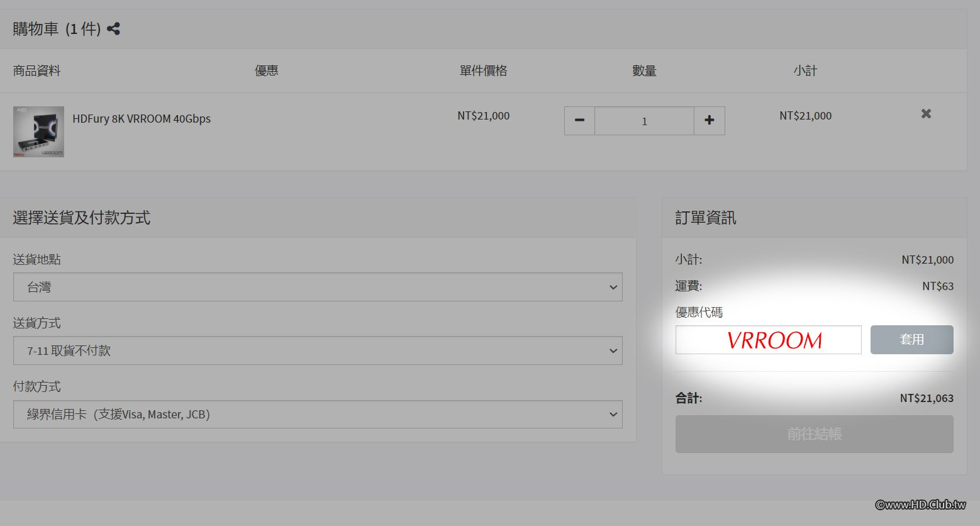Click the 付款方式 field label
Image resolution: width=980 pixels, height=526 pixels.
(x=36, y=386)
